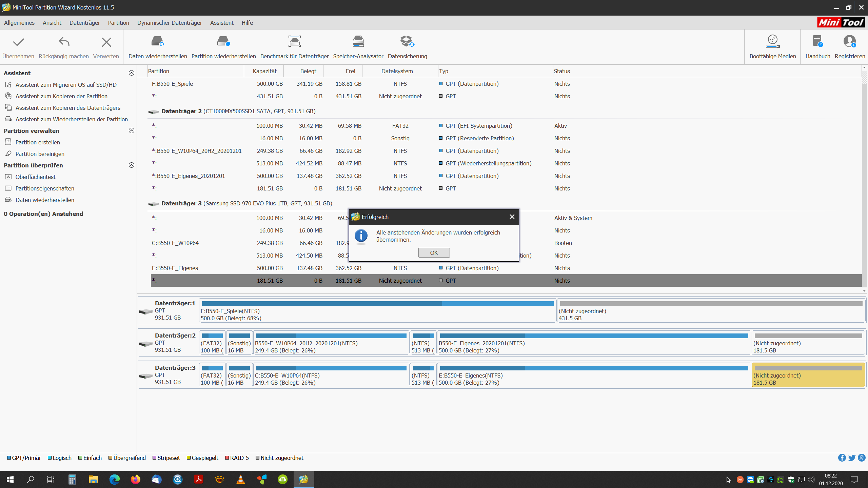Click Assistent zum Migrieren OS auf SSD/HD
Image resolution: width=868 pixels, height=488 pixels.
click(x=66, y=85)
